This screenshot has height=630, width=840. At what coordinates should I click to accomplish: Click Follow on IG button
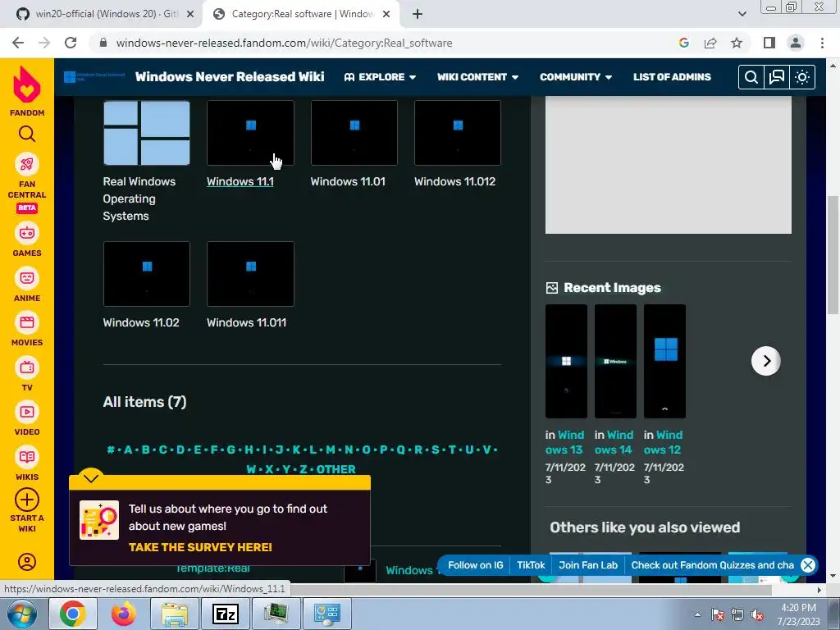point(475,565)
